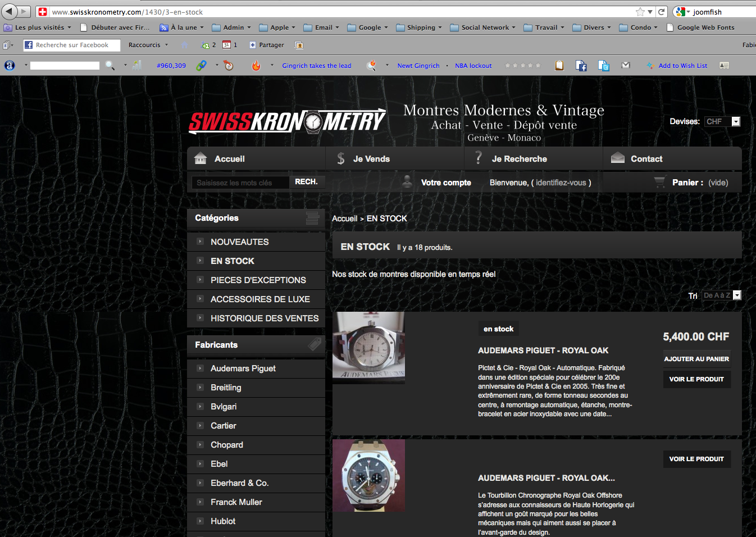Click the Recherche sur Facebook search field
The image size is (756, 537).
72,45
